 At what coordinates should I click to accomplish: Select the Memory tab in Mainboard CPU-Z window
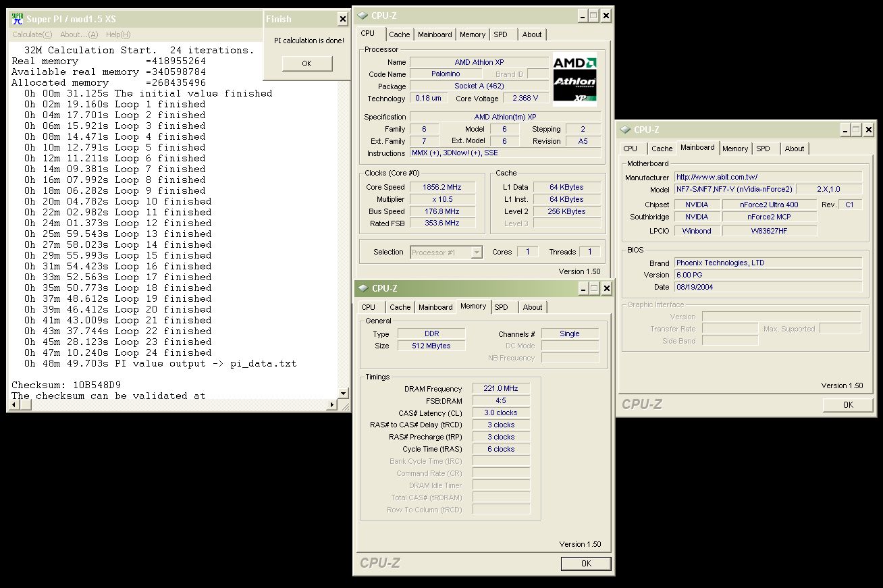pos(735,149)
